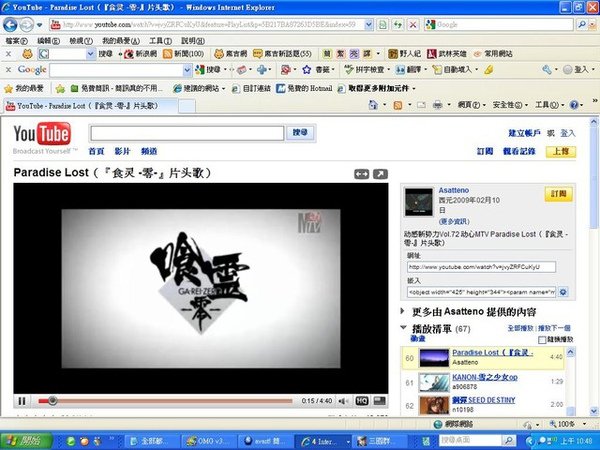The image size is (600, 450).
Task: Click the Favorites star 我的最愛 button
Action: click(x=24, y=89)
